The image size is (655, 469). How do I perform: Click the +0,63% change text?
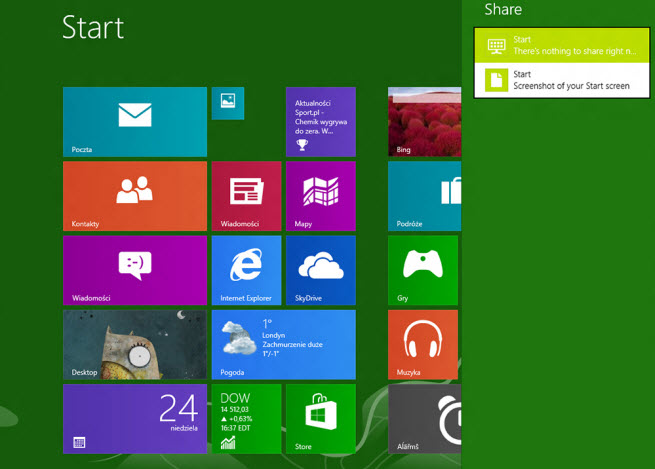tap(241, 419)
